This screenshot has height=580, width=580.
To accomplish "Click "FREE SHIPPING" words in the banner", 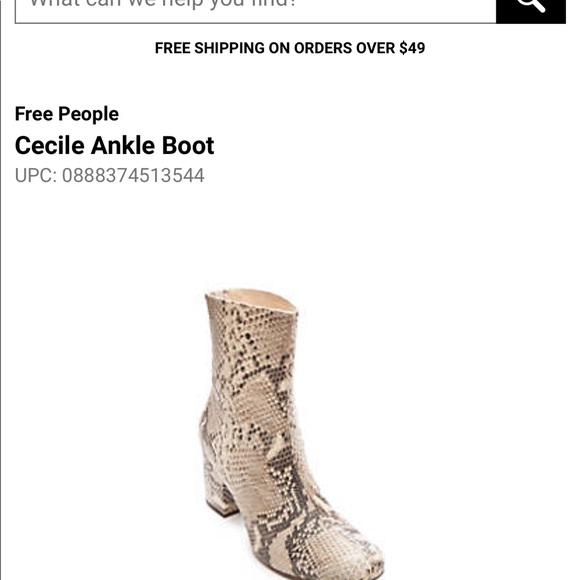I will (x=210, y=48).
